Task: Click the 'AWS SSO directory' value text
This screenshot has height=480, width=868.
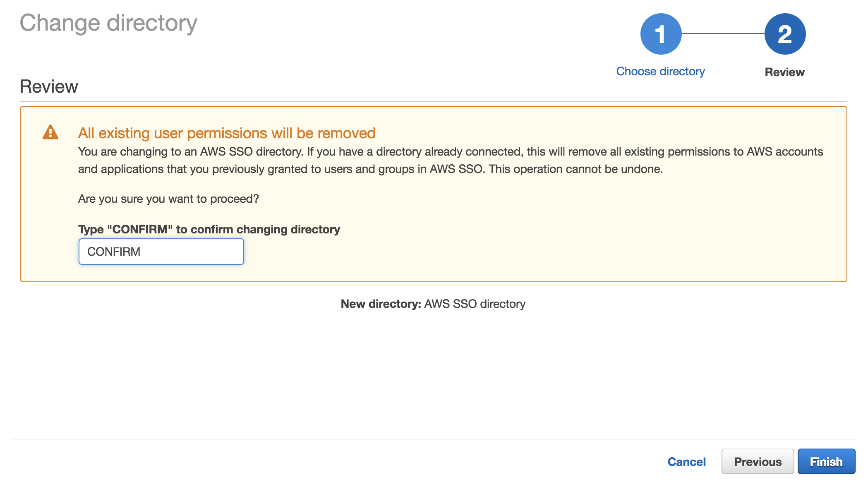Action: pyautogui.click(x=475, y=304)
